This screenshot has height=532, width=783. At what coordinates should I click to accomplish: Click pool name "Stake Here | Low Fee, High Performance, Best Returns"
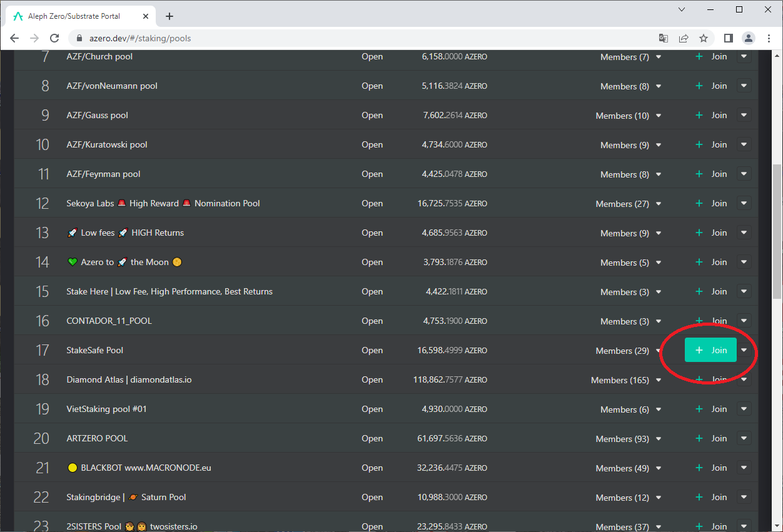(x=169, y=291)
